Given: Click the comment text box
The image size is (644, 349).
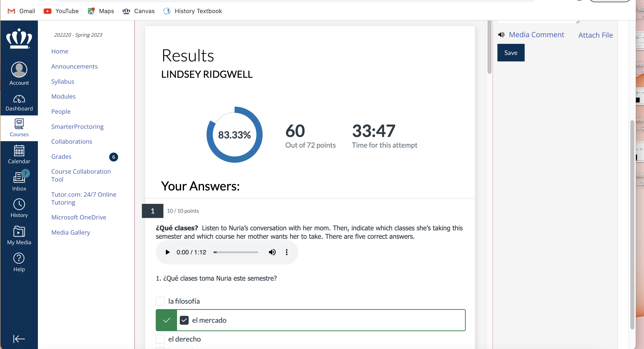Looking at the screenshot, I should (538, 22).
